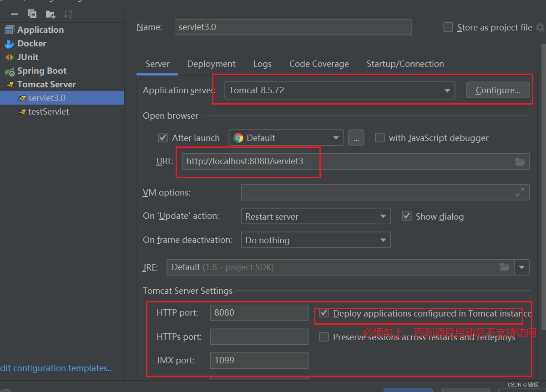Screen dimensions: 546x392
Task: Switch to the Code Coverage tab
Action: [x=319, y=64]
